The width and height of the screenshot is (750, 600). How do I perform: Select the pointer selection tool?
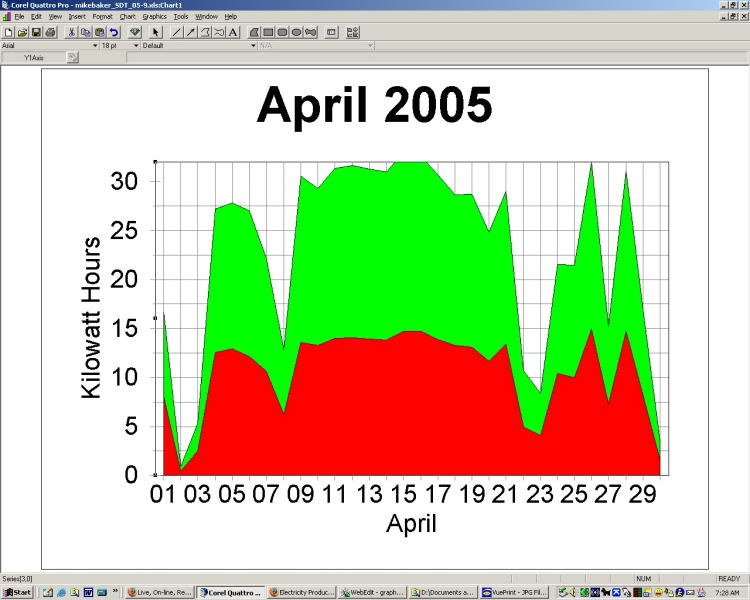156,32
